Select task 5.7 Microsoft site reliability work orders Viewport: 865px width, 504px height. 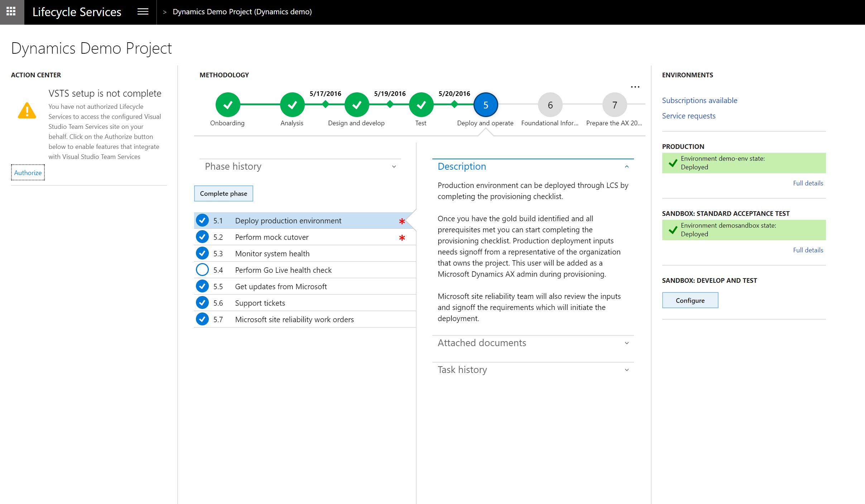click(294, 320)
